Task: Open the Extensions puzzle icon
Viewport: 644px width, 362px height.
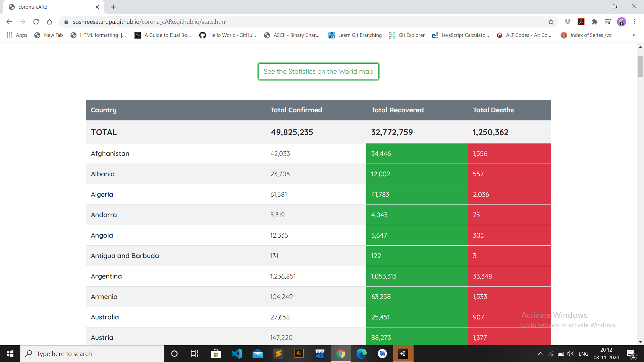Action: click(594, 22)
